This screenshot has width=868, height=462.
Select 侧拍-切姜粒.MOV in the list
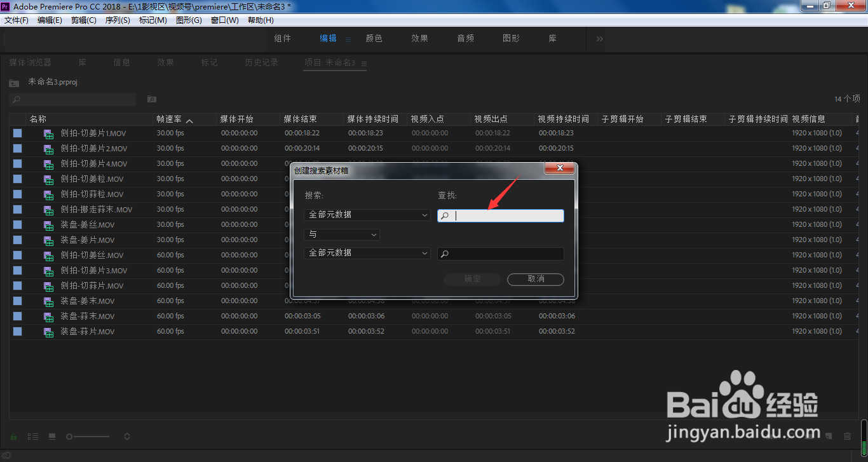(x=92, y=179)
